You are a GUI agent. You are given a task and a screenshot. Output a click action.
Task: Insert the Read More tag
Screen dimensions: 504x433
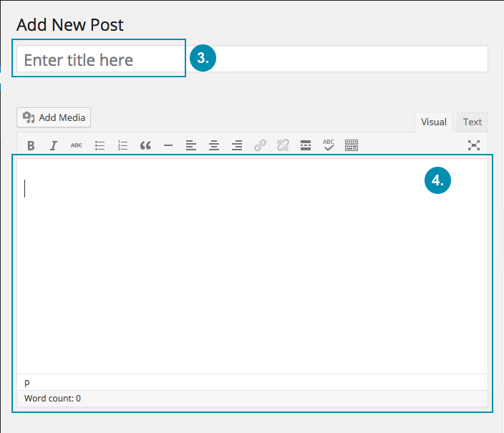point(306,145)
